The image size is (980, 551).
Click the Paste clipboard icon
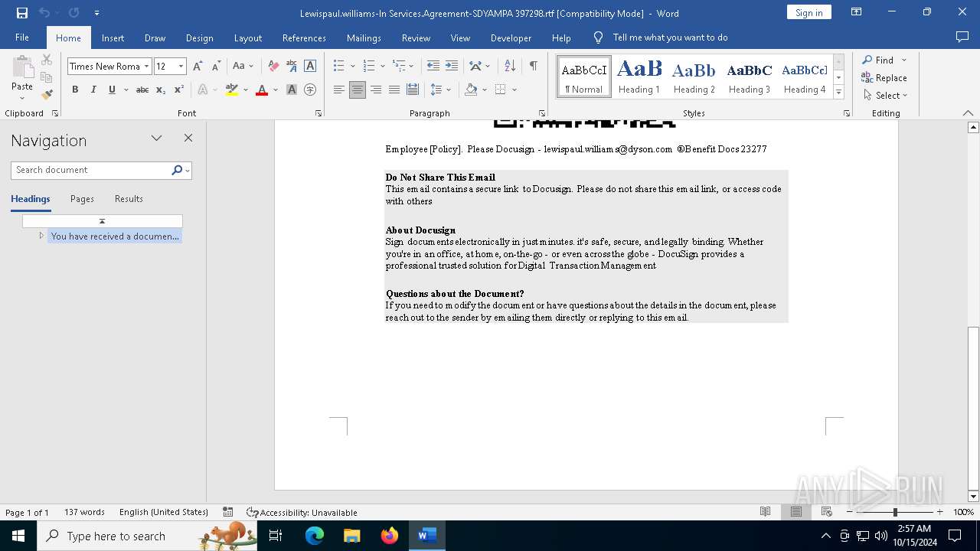point(22,69)
